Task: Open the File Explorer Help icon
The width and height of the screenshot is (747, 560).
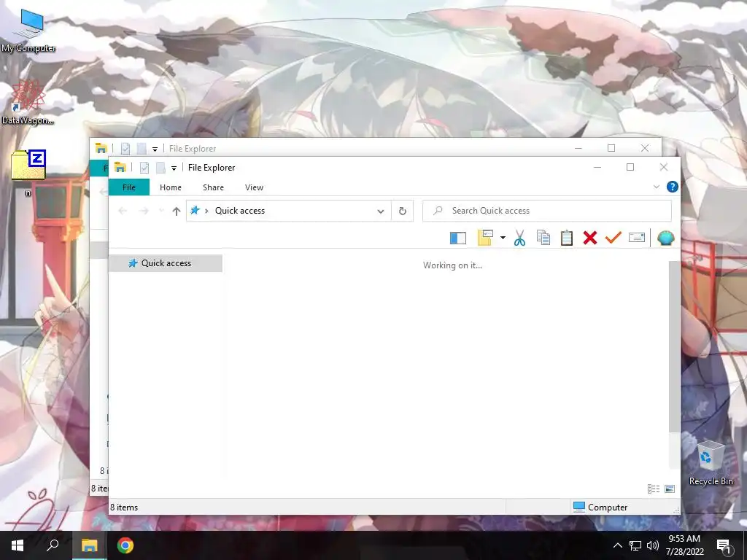Action: tap(672, 187)
